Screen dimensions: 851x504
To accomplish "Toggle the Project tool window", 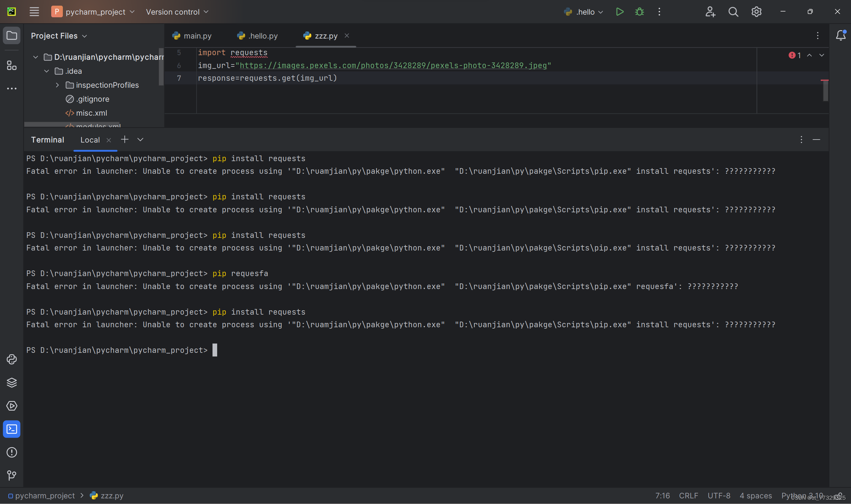I will pyautogui.click(x=12, y=36).
